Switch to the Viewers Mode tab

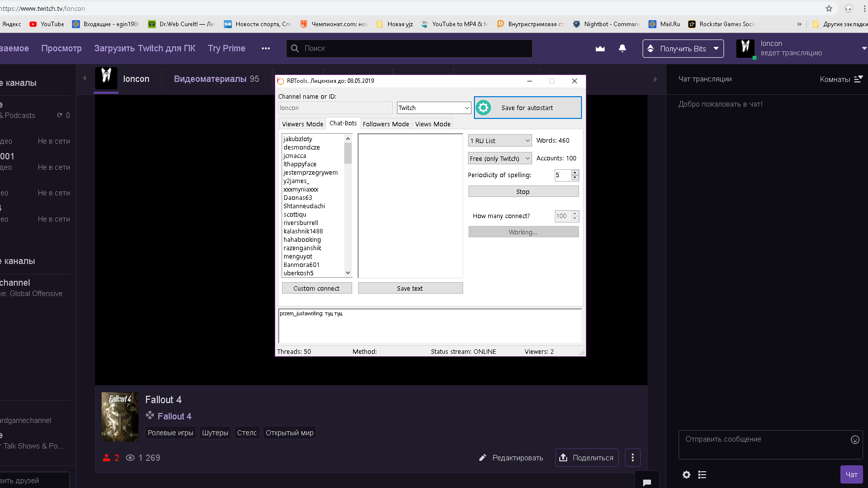[x=302, y=124]
